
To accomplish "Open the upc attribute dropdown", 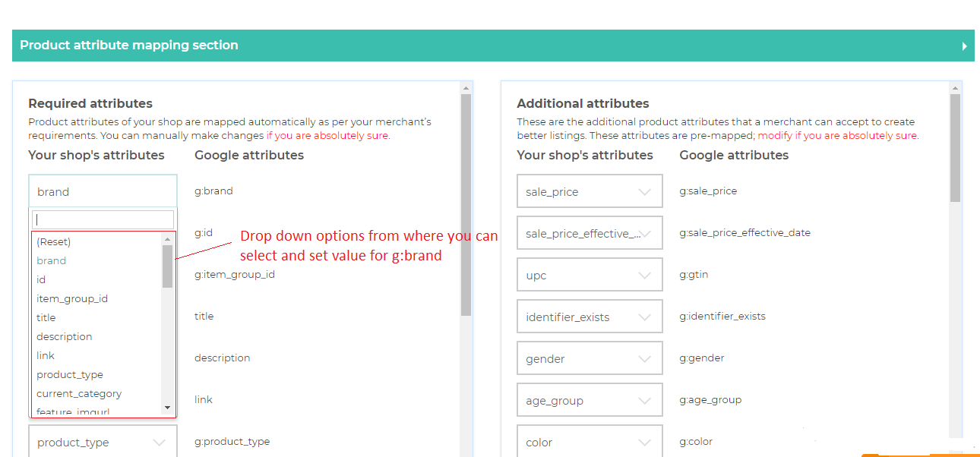I will tap(590, 275).
